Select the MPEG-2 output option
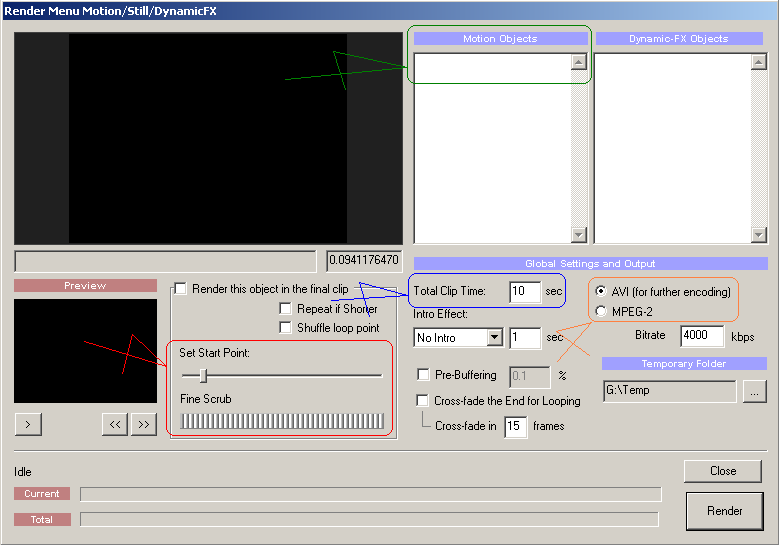 pyautogui.click(x=601, y=311)
